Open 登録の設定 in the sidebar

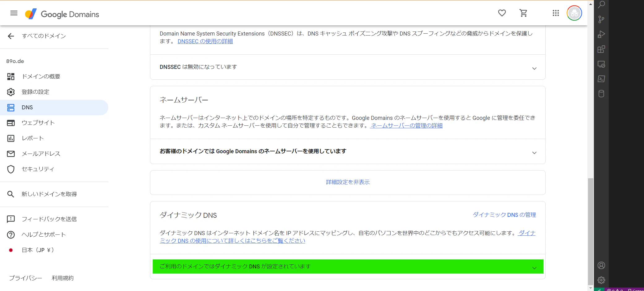point(54,92)
